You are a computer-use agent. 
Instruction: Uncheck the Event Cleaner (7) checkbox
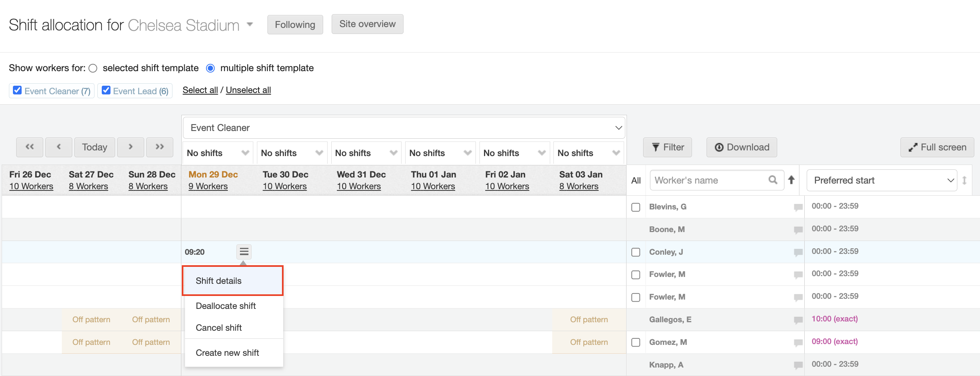pos(17,90)
